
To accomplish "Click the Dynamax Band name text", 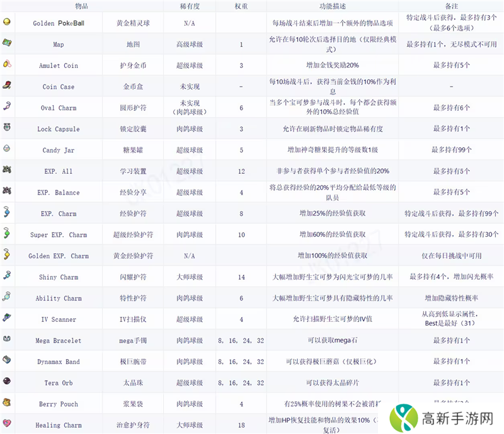I will click(x=59, y=362).
